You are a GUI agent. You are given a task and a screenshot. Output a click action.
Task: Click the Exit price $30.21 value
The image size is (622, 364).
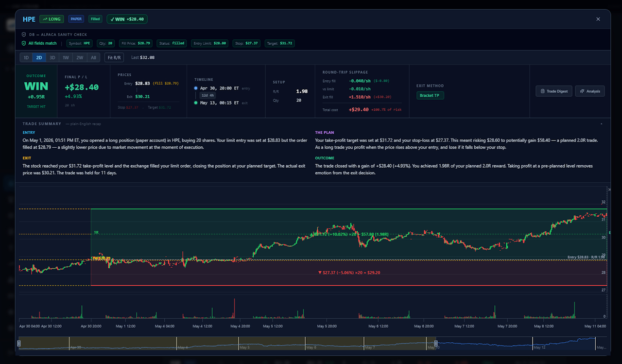[x=142, y=96]
